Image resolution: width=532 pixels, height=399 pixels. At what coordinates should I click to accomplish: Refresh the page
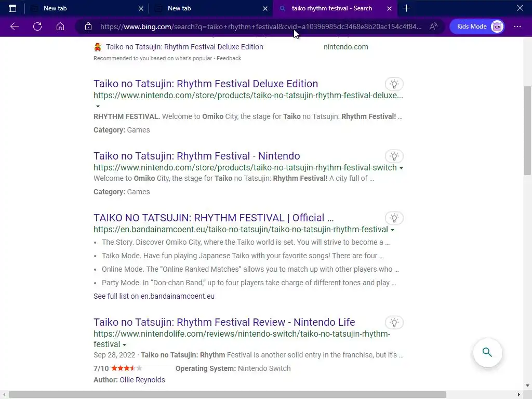click(37, 26)
